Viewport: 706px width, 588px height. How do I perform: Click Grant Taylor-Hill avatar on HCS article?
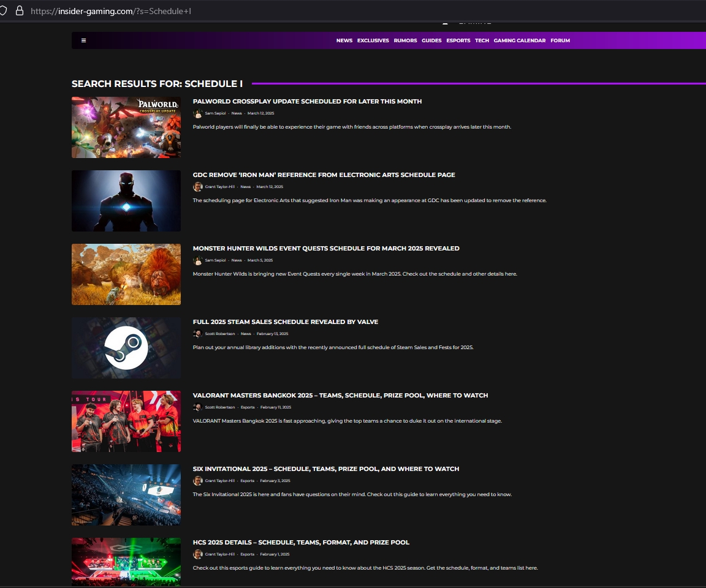tap(198, 554)
